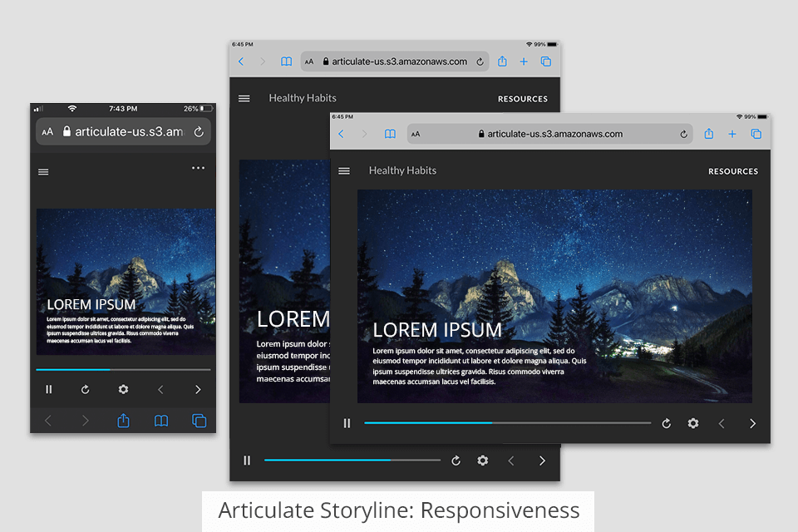The image size is (798, 532).
Task: Replay slide in landscape tablet player
Action: [666, 423]
